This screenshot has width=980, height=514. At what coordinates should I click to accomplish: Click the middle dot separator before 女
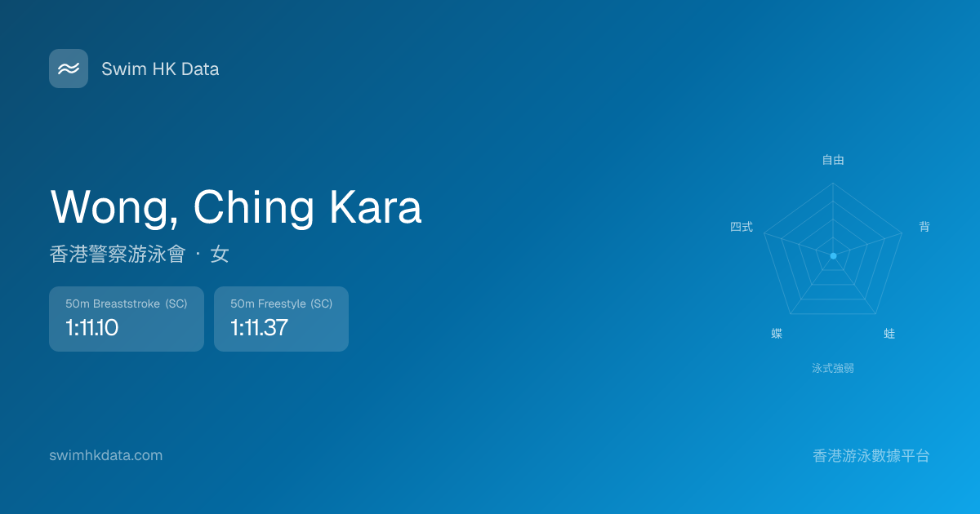click(198, 255)
